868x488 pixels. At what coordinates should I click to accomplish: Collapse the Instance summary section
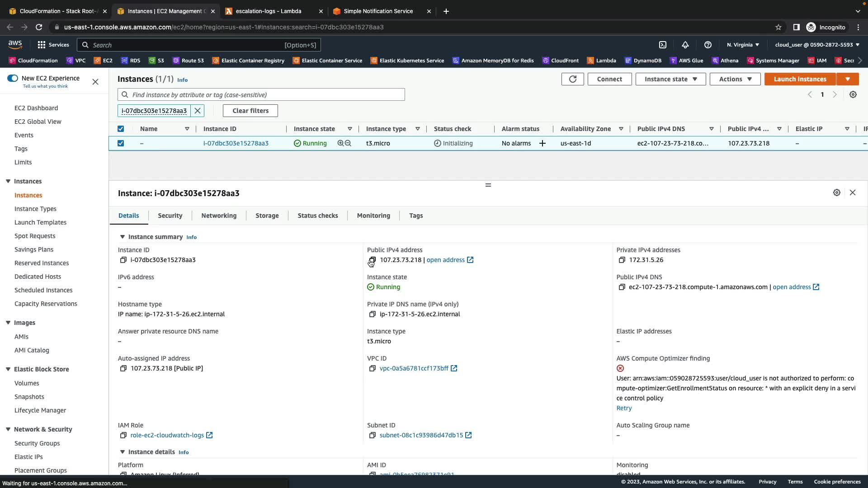122,237
